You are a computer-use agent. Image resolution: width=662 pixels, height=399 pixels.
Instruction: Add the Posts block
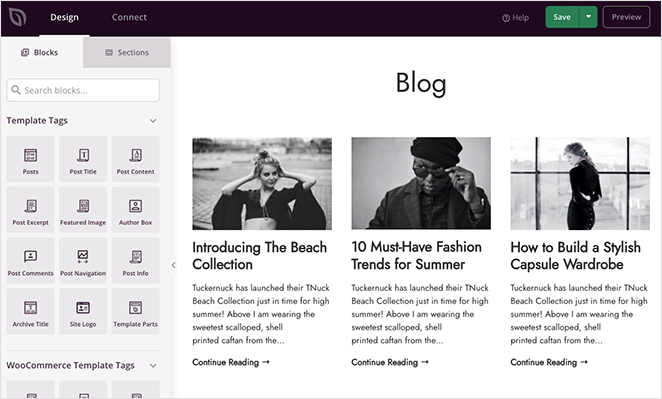[x=30, y=159]
